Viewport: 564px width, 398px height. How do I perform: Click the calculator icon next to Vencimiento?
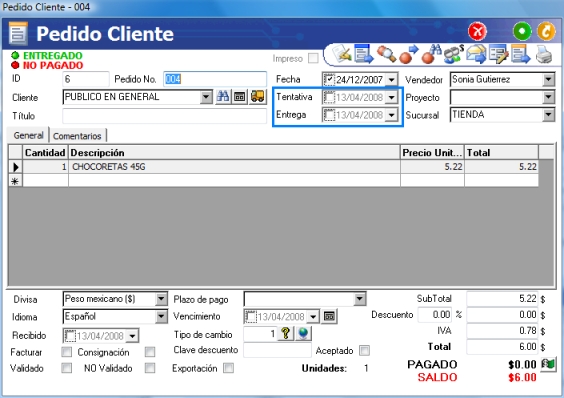point(329,316)
